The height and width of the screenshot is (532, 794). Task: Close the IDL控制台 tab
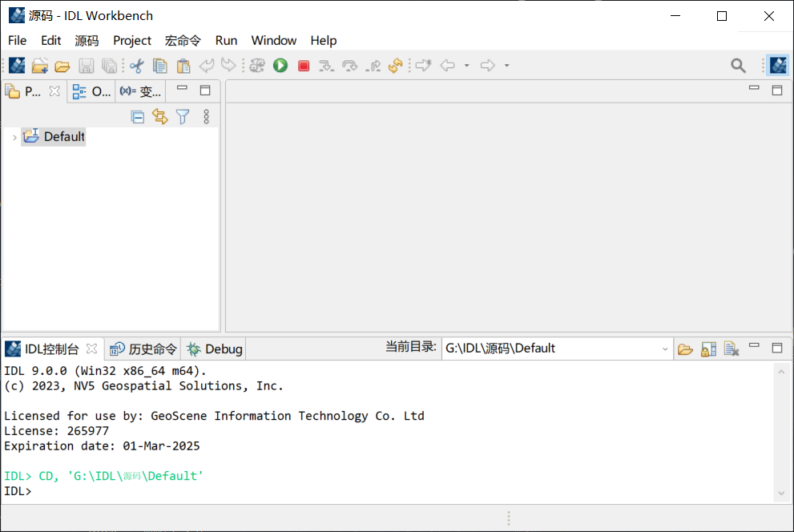91,349
